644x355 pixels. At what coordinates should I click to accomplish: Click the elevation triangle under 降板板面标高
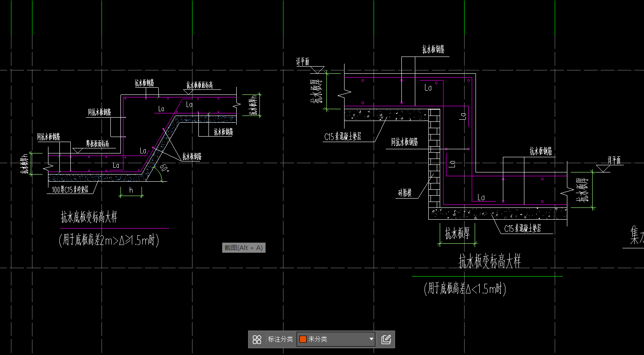[x=77, y=151]
